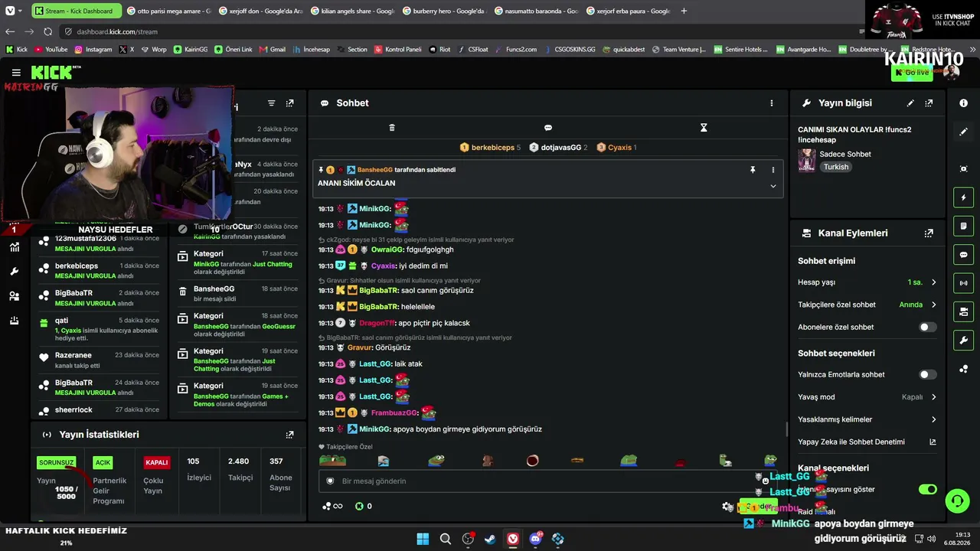Open a new browser tab
This screenshot has width=980, height=551.
click(684, 11)
